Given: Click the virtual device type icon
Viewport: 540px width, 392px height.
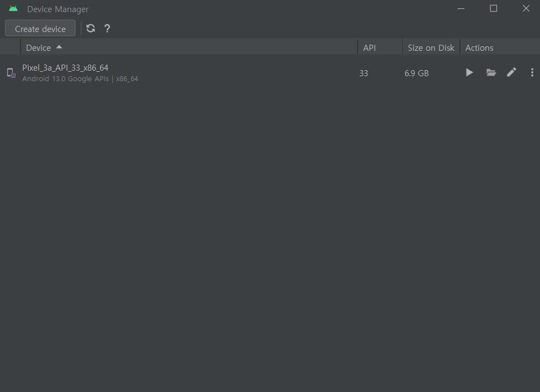Looking at the screenshot, I should tap(12, 73).
